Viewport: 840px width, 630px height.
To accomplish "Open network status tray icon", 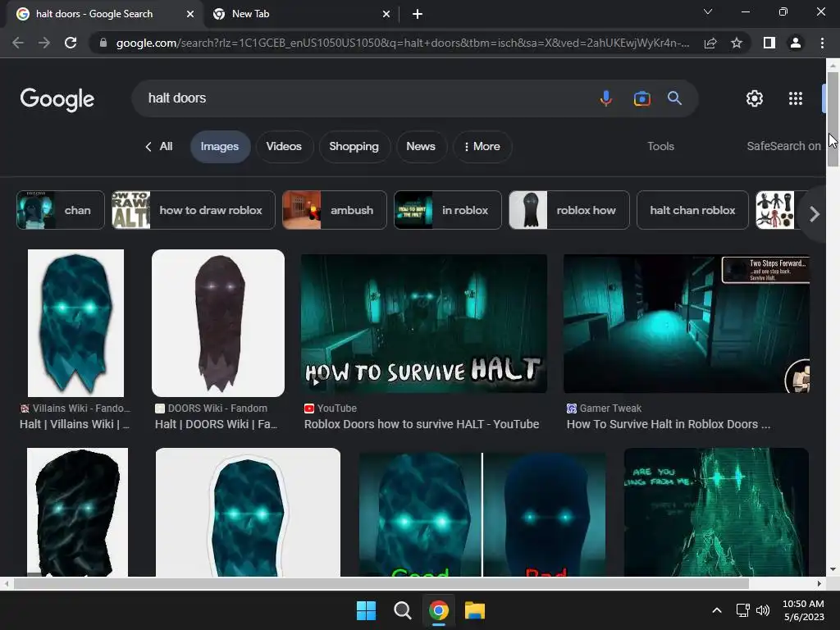I will (742, 610).
